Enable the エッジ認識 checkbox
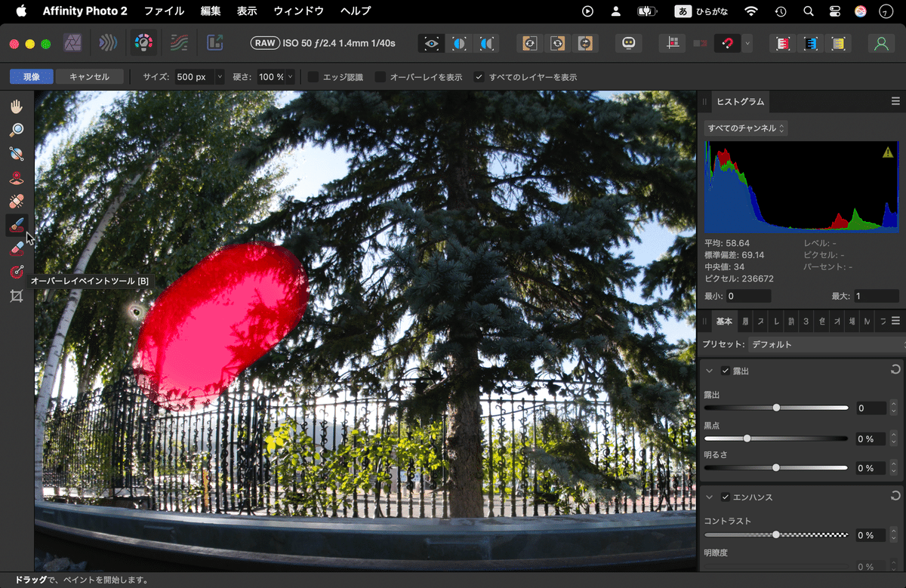 pos(313,76)
